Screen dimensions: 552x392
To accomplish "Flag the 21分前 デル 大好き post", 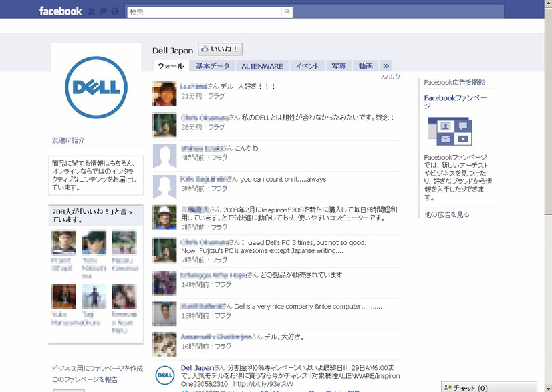I will (216, 95).
